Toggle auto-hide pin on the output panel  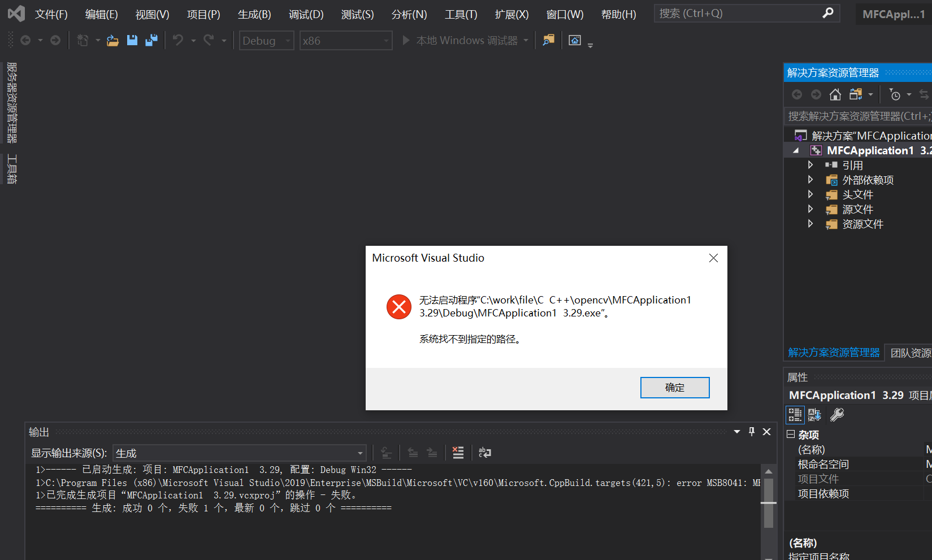point(751,431)
